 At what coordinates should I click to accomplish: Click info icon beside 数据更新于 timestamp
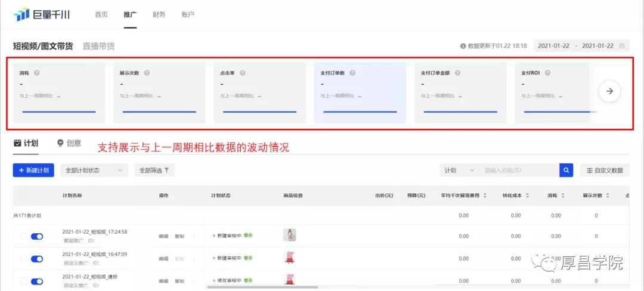coord(463,46)
